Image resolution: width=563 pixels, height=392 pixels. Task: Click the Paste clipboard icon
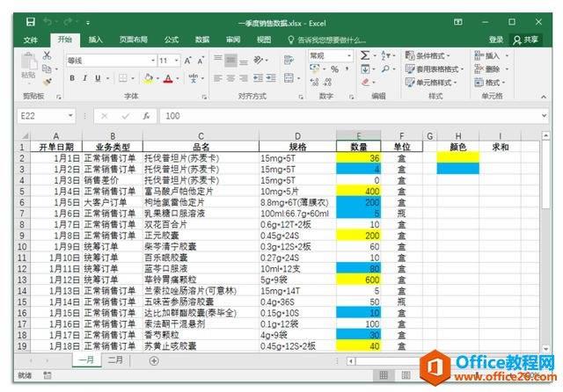(x=28, y=62)
